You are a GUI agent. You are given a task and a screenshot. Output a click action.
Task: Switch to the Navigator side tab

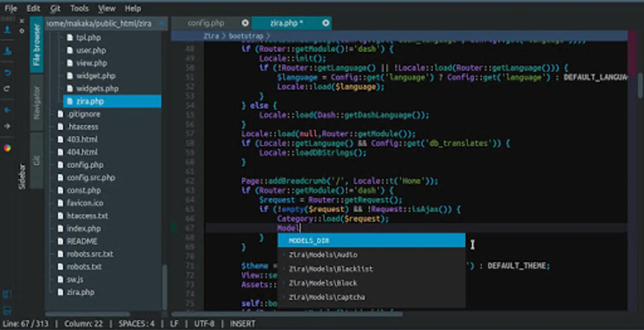[37, 103]
